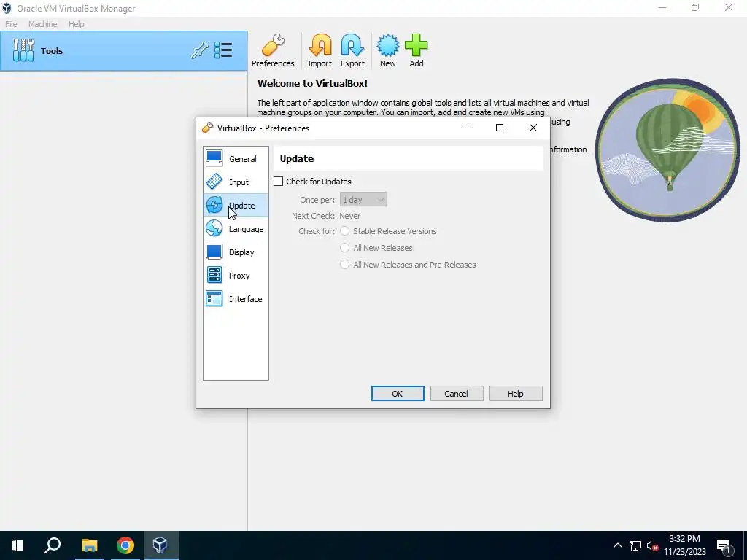The width and height of the screenshot is (747, 560).
Task: Click the Windows Start button
Action: 18,545
